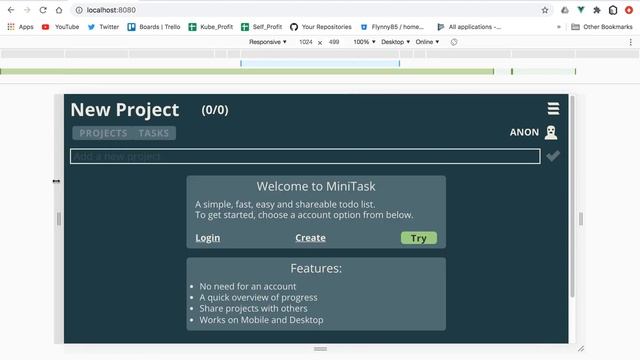This screenshot has height=360, width=640.
Task: Open the 100% zoom dropdown
Action: [x=364, y=42]
